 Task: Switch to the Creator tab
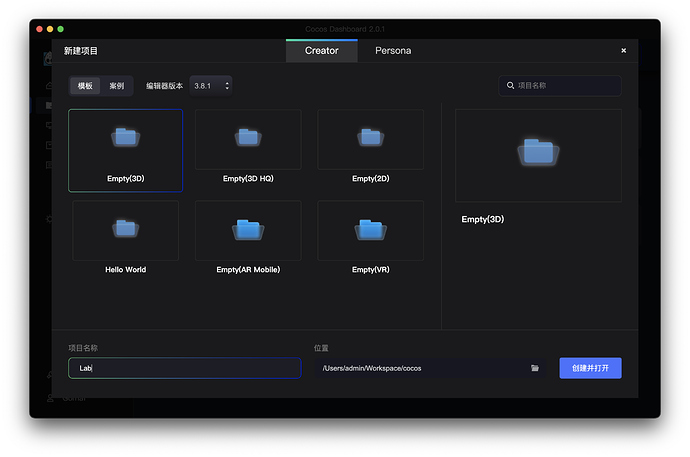[322, 51]
